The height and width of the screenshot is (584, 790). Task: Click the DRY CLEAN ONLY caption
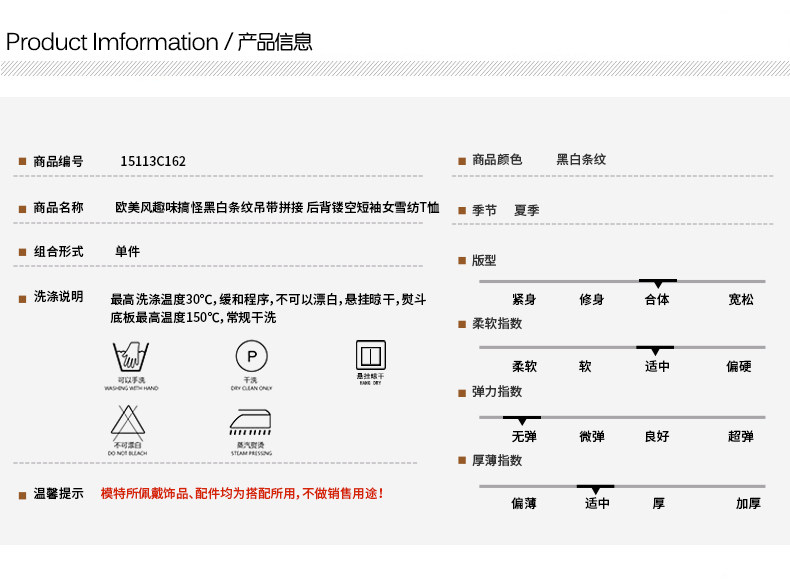(251, 388)
